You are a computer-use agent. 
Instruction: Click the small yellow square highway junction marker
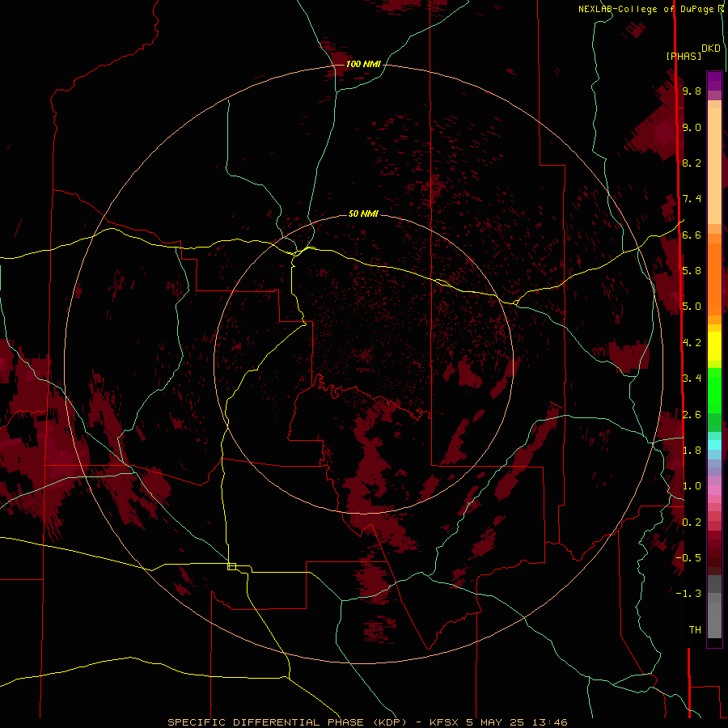coord(231,566)
